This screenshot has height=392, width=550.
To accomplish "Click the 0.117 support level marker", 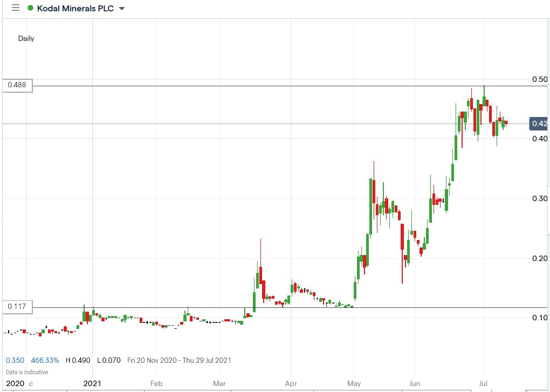I will (16, 306).
